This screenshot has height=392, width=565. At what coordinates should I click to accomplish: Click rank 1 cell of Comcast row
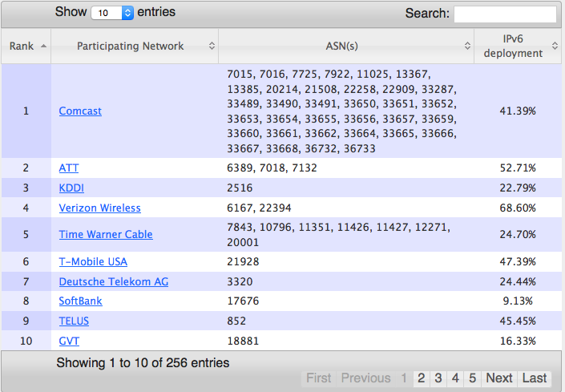tap(26, 111)
